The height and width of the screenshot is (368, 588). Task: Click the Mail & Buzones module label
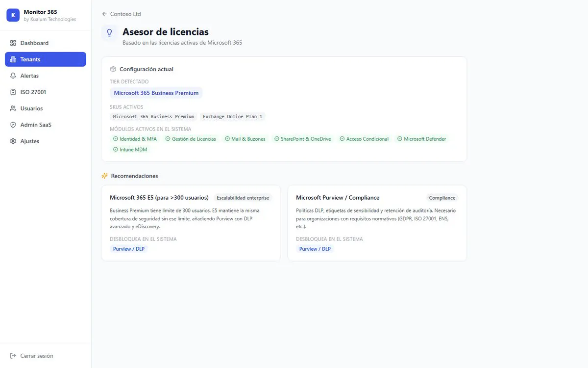[x=245, y=139]
